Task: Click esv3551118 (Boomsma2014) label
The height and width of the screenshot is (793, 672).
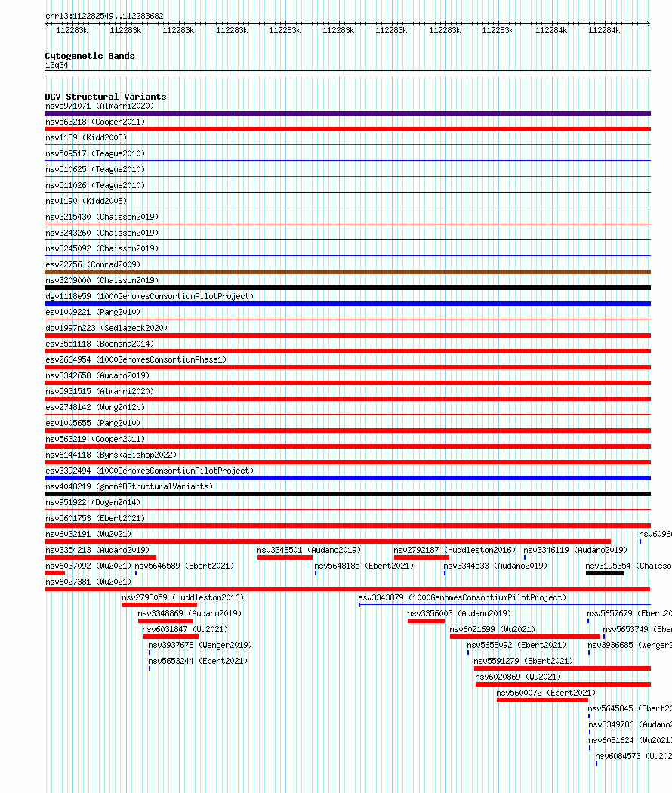Action: (100, 344)
